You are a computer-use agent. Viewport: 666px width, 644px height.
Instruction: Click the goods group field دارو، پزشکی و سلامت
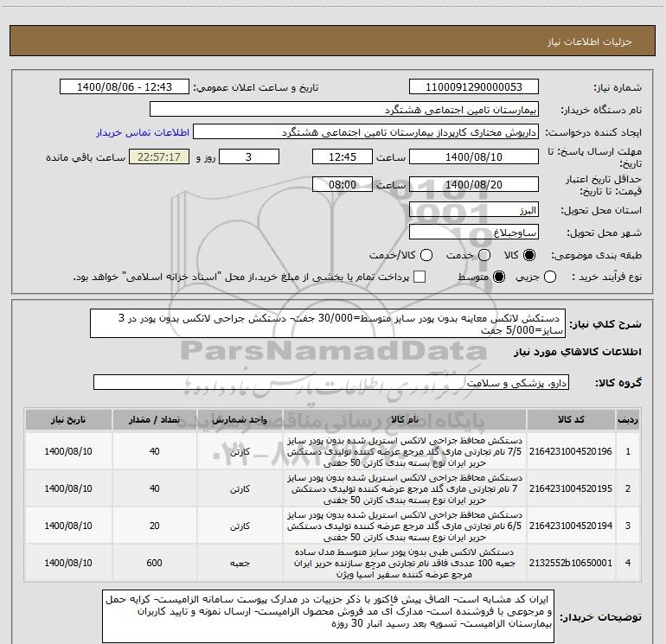click(331, 382)
